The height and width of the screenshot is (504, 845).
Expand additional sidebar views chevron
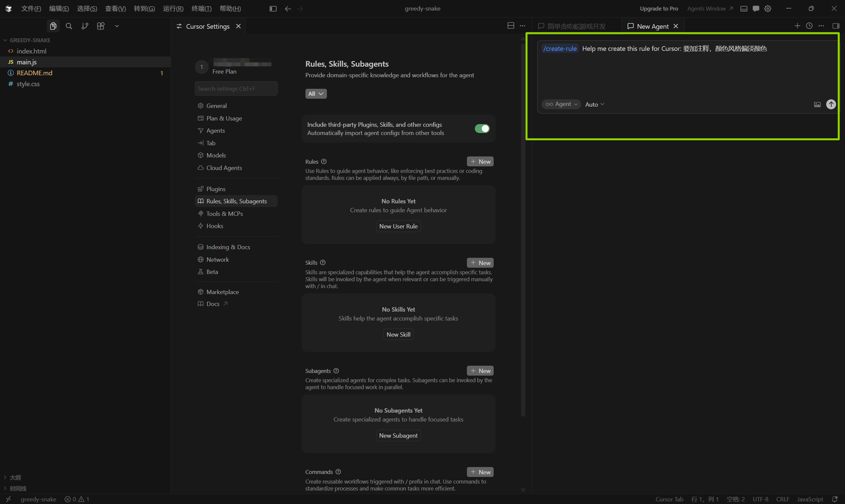(x=117, y=26)
